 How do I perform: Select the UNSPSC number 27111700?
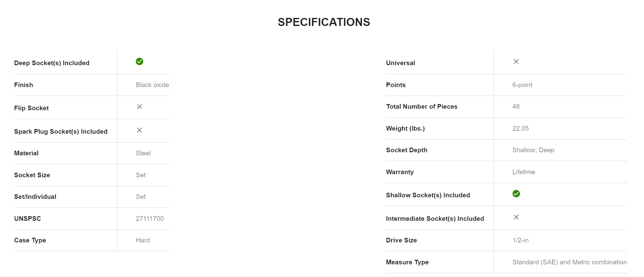(x=150, y=219)
